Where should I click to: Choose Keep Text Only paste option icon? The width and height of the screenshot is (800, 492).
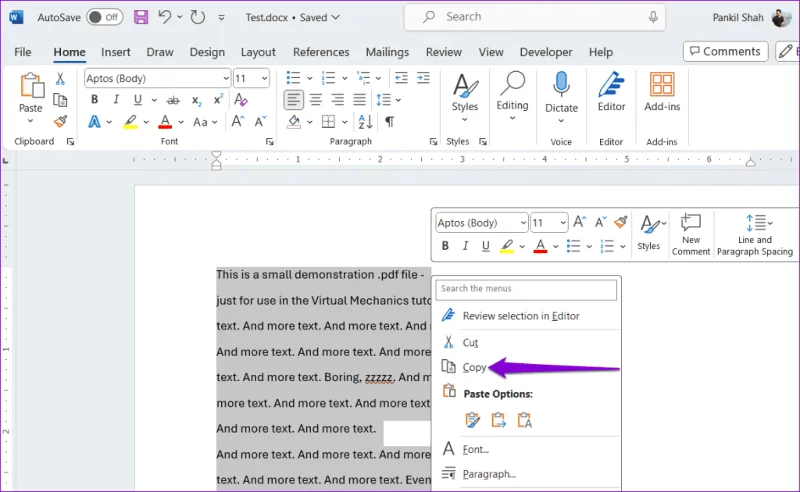click(x=524, y=420)
